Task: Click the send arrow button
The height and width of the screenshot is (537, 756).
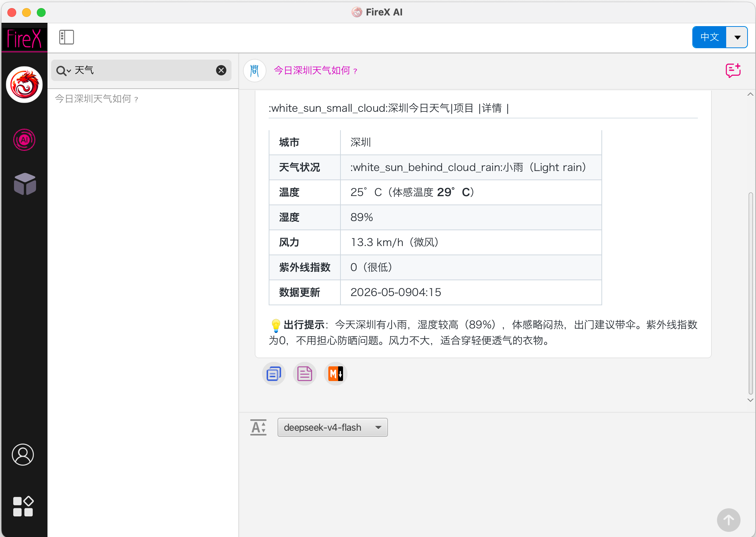Action: (728, 520)
